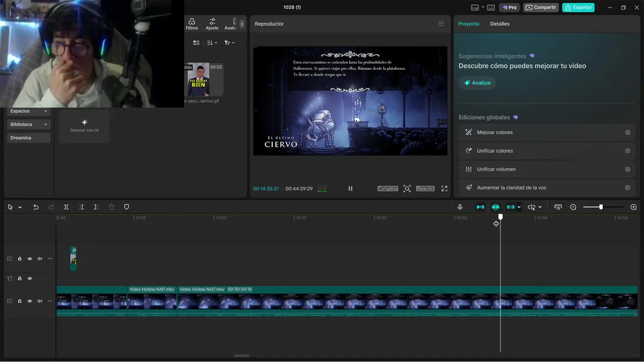Viewport: 644px width, 362px height.
Task: Add a marker with shield icon
Action: [x=127, y=207]
